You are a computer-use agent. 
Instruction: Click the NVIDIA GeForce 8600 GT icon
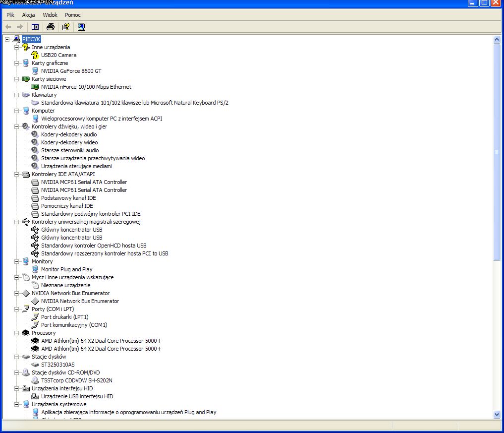[35, 71]
